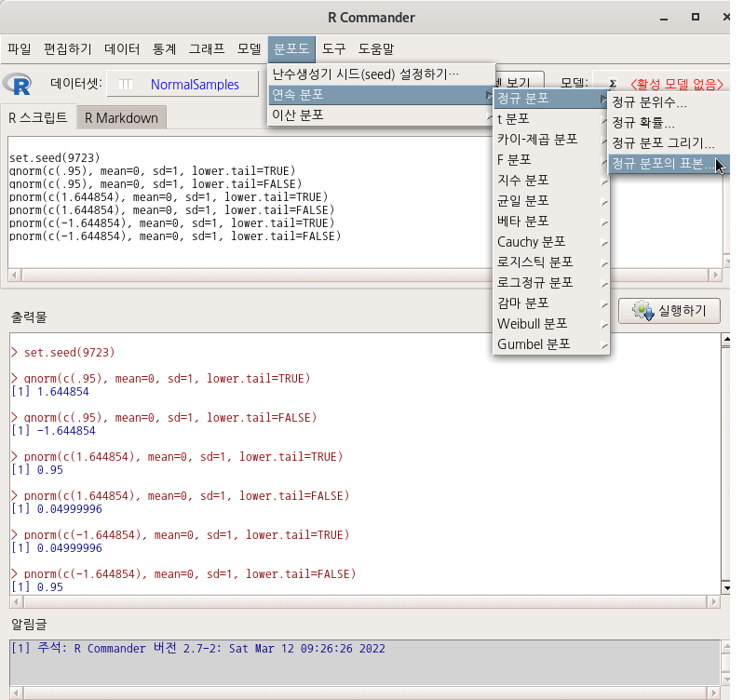Expand the F 분포 submenu

point(551,160)
